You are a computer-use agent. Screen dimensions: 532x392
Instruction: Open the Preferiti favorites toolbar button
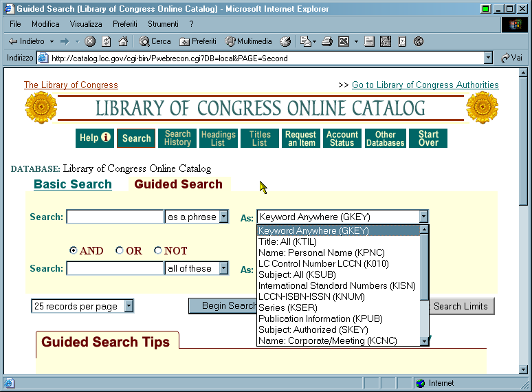(198, 41)
